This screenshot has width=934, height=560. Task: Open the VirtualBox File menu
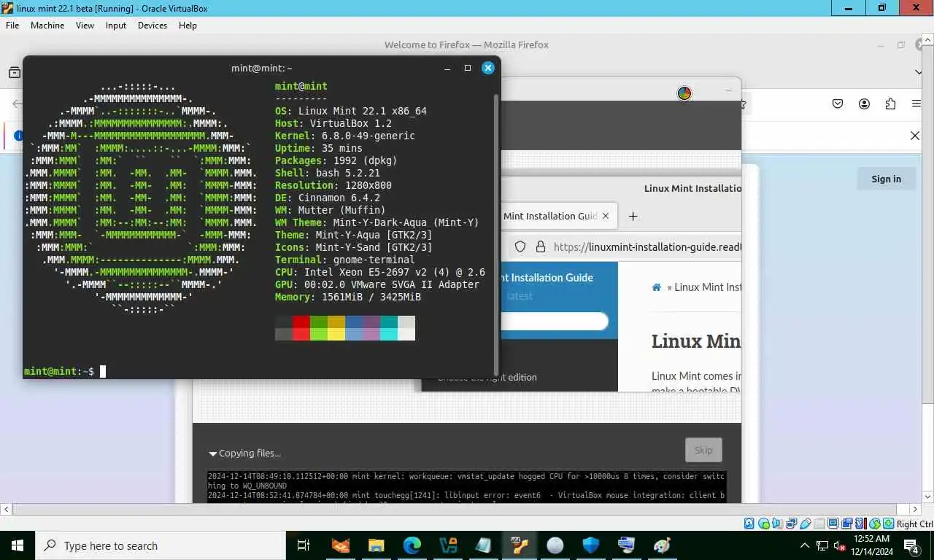[x=12, y=25]
